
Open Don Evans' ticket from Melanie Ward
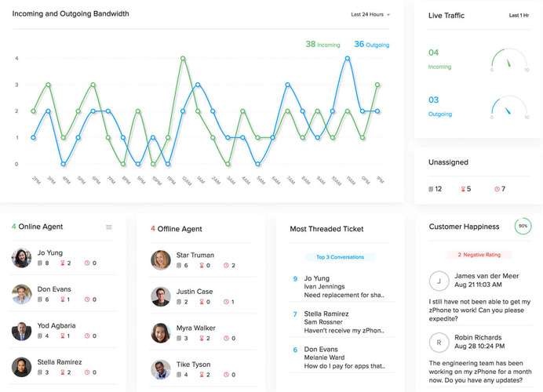(x=341, y=358)
